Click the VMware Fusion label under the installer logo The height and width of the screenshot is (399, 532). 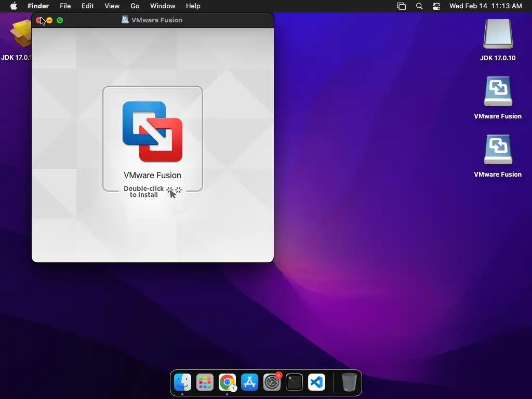click(x=152, y=176)
